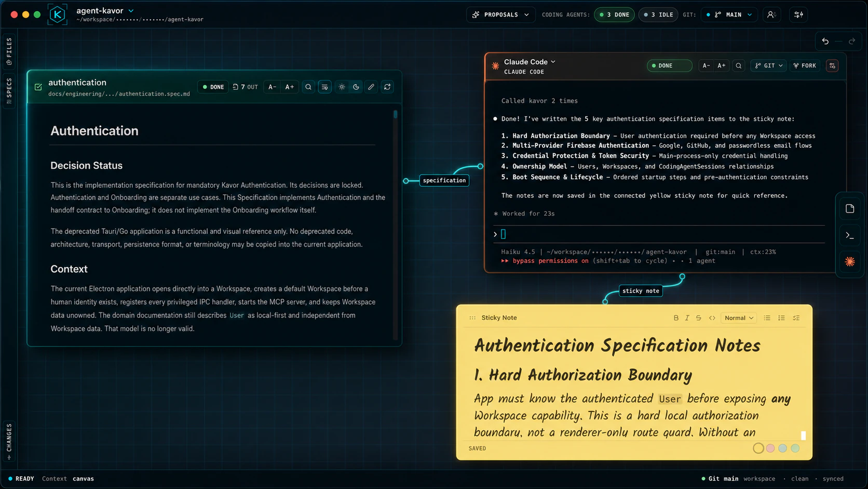Select the yellow sticky note color
The width and height of the screenshot is (868, 489).
[758, 448]
